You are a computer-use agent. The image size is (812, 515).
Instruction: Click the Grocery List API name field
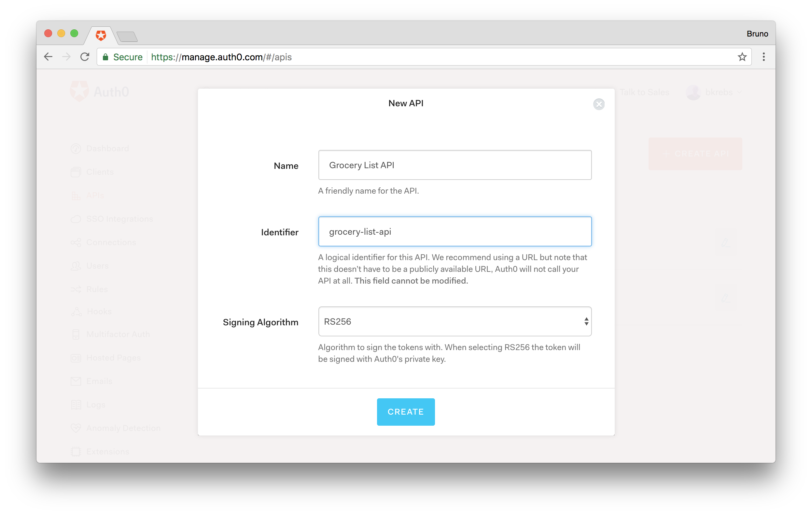pos(455,165)
